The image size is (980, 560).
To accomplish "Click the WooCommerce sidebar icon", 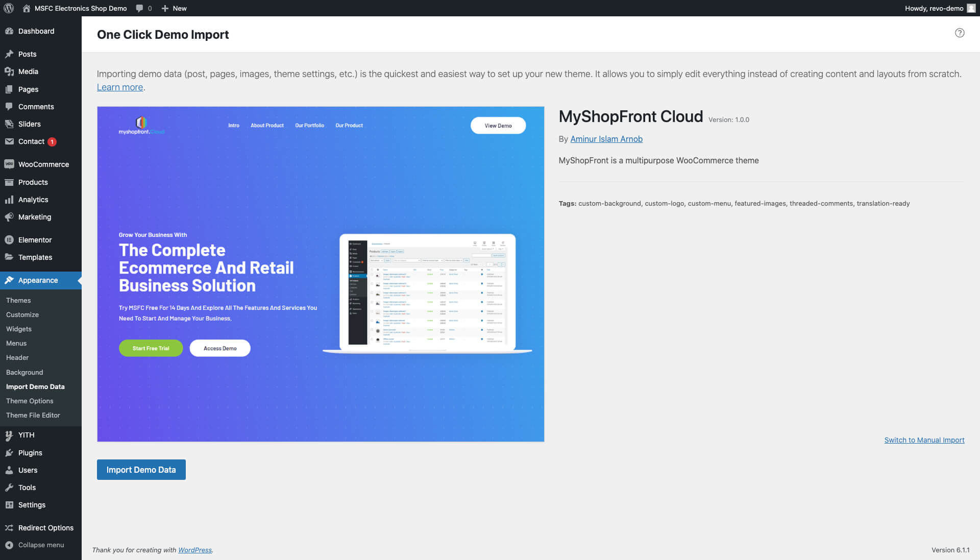I will [9, 164].
